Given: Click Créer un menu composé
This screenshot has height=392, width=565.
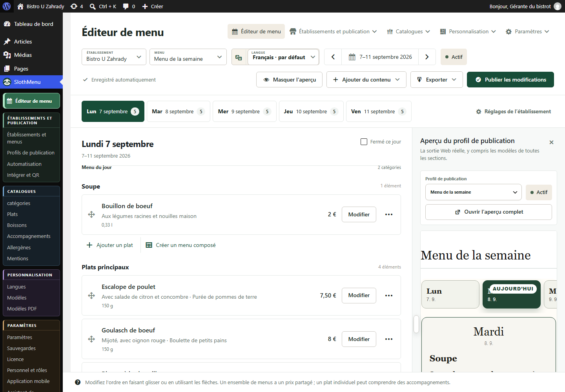Looking at the screenshot, I should click(181, 245).
